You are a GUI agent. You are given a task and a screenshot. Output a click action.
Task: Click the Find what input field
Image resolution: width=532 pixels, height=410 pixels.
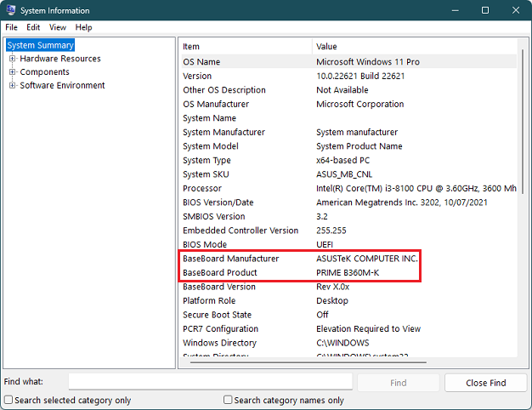(211, 382)
